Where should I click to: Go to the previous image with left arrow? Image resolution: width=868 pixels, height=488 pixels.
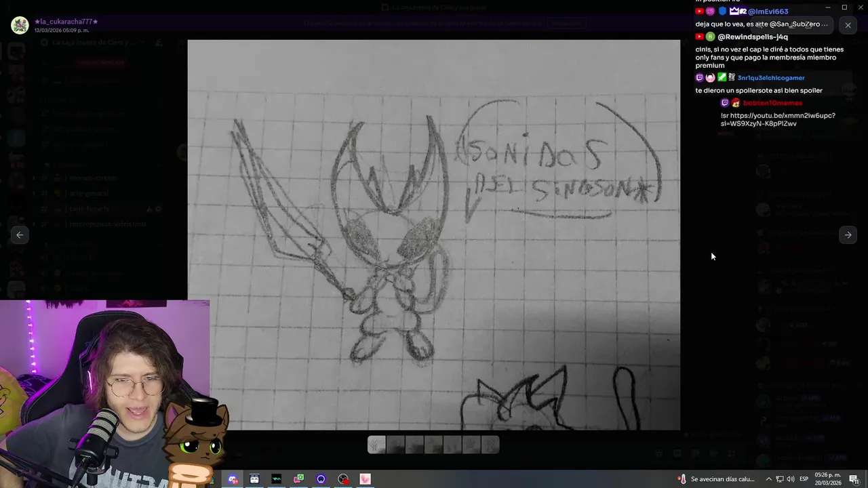click(x=20, y=235)
